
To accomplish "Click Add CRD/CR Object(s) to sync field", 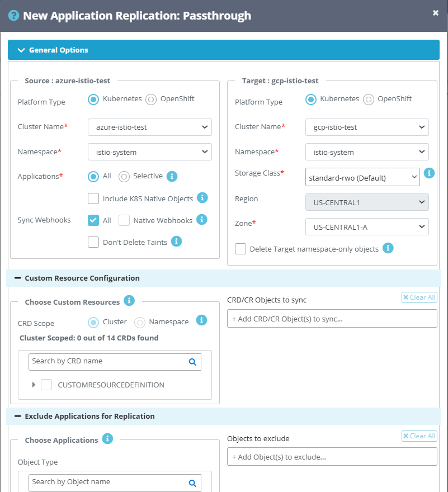I will [332, 319].
